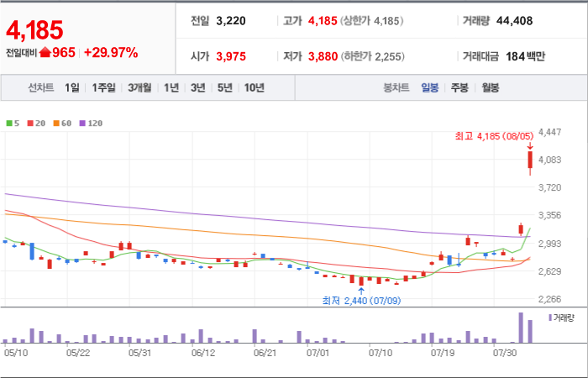Click the red 20-day moving average legend

tap(36, 123)
